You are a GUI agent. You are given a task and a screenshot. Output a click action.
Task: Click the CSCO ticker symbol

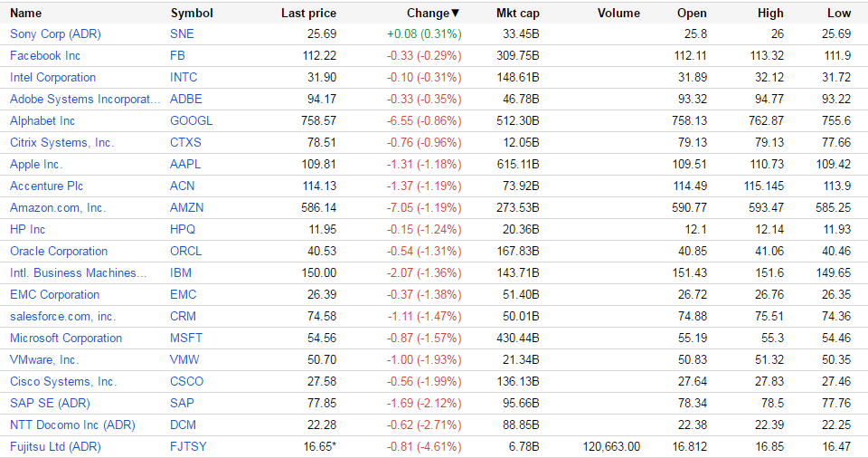tap(186, 382)
